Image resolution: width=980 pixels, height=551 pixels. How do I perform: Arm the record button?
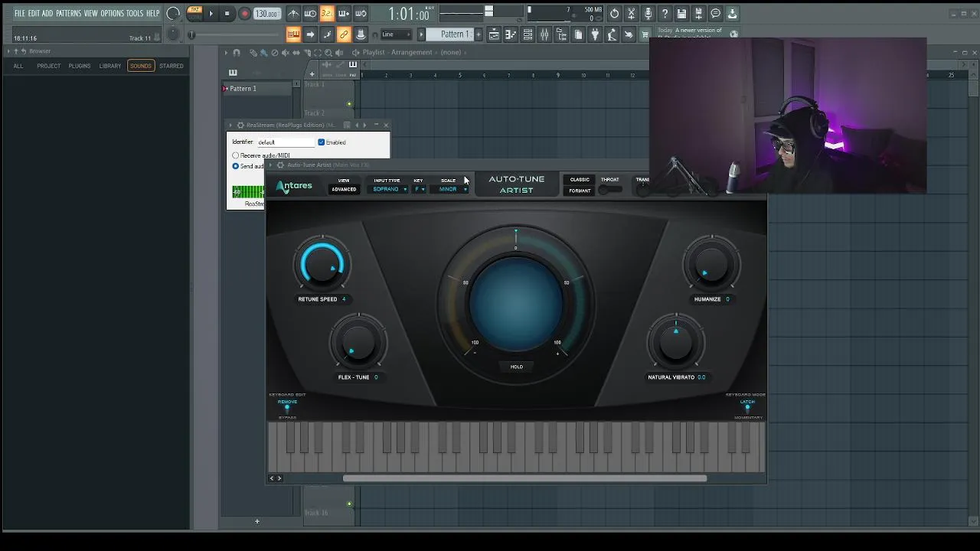[244, 13]
